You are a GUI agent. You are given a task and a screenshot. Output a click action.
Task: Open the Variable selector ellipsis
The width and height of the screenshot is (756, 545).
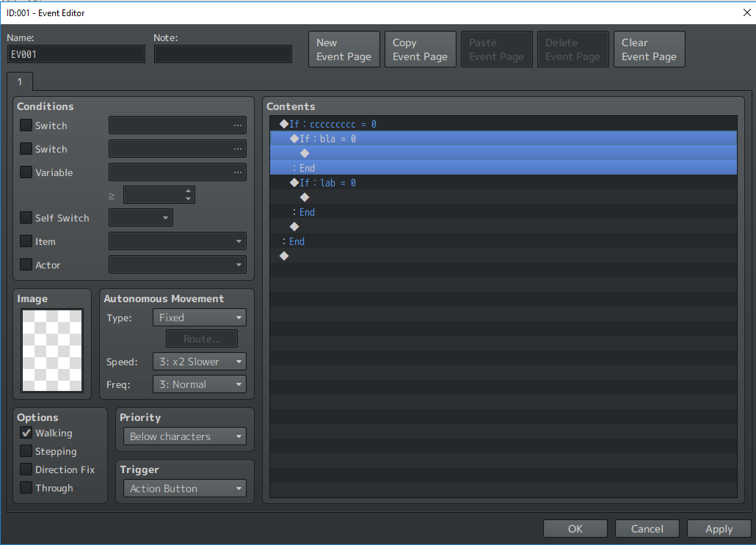[x=238, y=172]
